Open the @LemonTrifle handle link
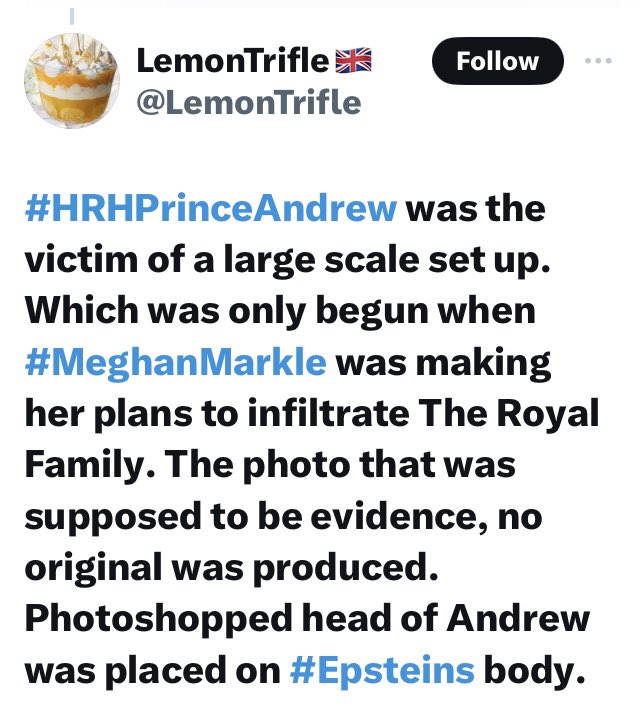 coord(248,102)
